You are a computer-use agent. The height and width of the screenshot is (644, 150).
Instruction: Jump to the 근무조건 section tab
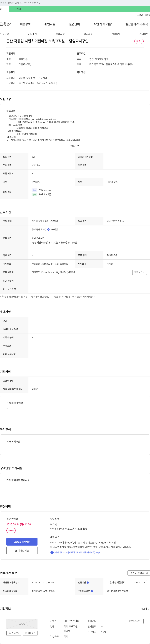[x=32, y=34]
